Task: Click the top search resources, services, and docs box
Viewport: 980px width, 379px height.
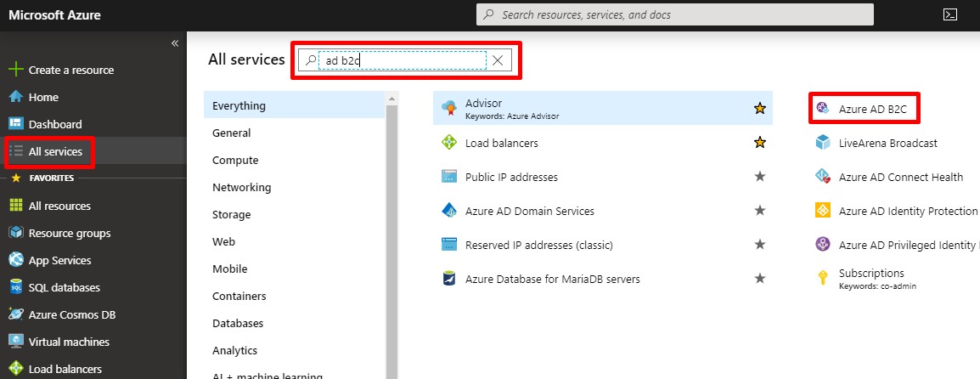Action: [675, 14]
